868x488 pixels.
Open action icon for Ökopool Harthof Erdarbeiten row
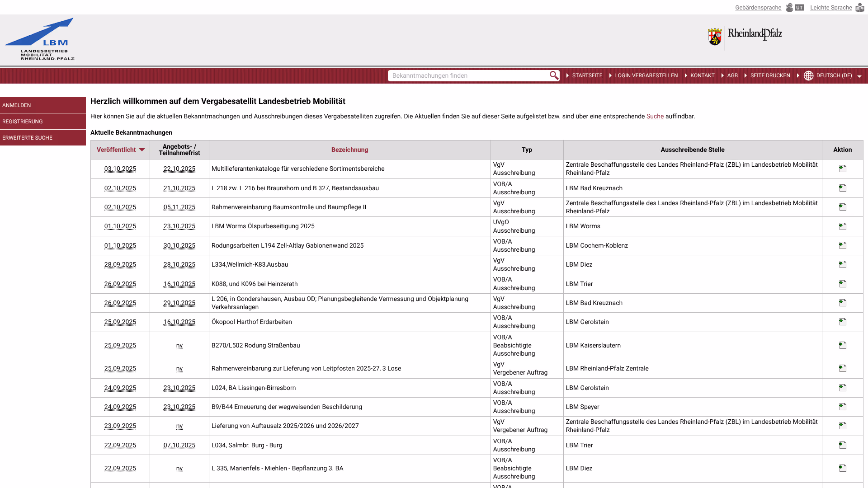tap(843, 322)
